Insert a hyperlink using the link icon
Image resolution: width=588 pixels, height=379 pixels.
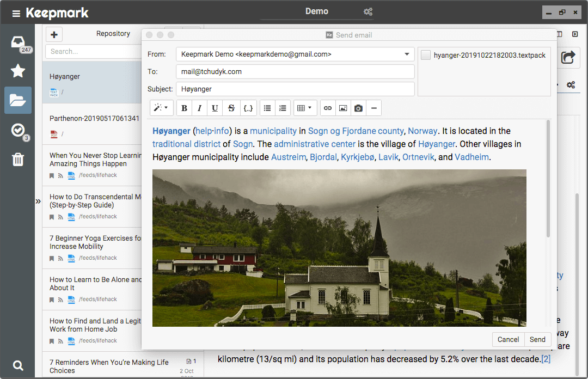coord(328,108)
